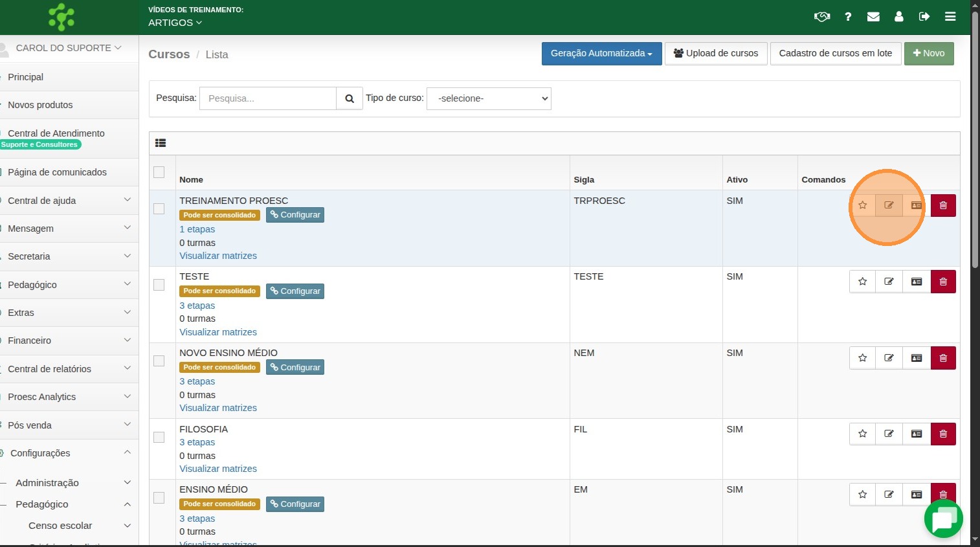Click the search magnifier button

click(x=350, y=98)
